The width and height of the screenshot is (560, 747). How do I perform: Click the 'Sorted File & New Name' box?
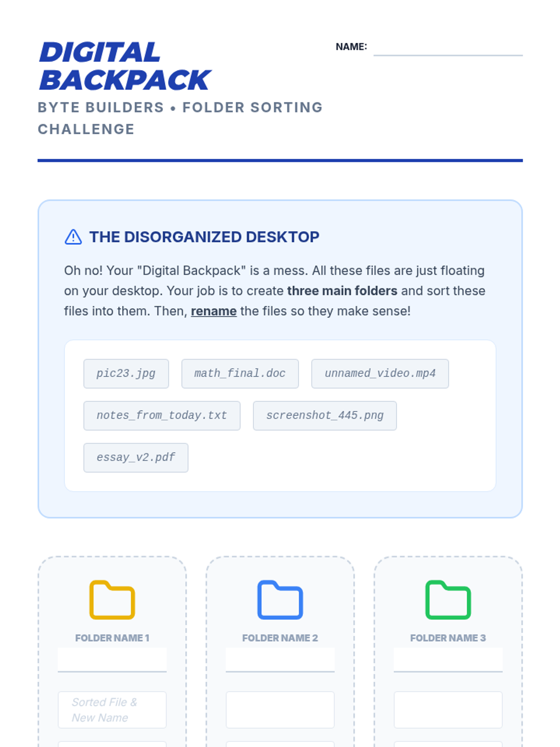tap(112, 710)
